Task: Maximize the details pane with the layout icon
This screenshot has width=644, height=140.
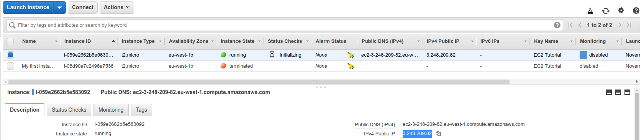Action: pos(627,92)
